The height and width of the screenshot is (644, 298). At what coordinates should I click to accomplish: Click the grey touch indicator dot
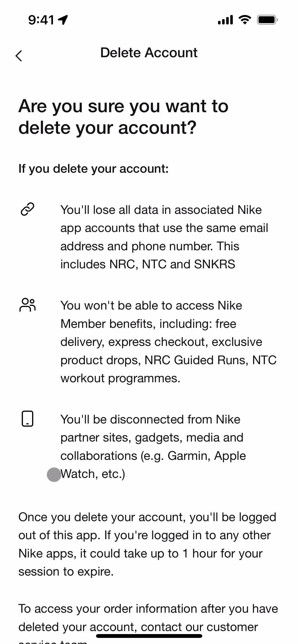(54, 475)
